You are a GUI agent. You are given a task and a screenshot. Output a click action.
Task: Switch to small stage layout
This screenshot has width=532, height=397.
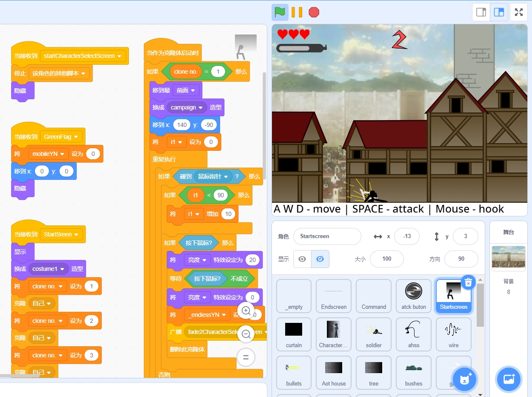[481, 12]
